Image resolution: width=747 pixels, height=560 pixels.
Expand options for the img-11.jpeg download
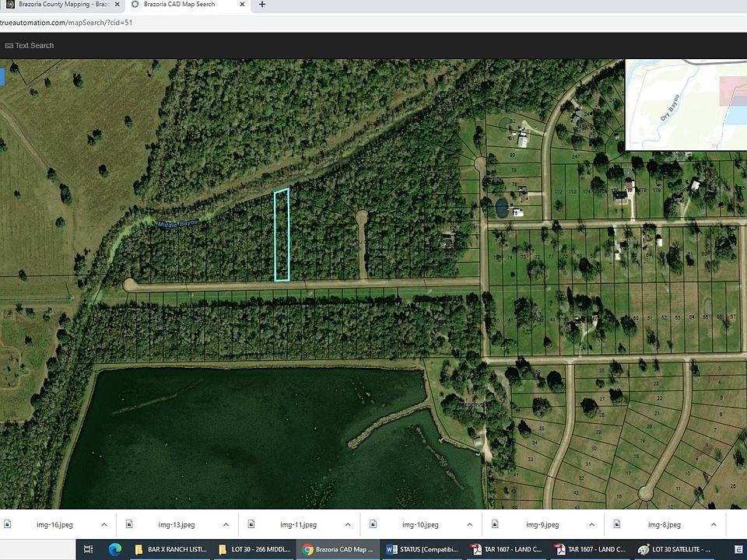click(347, 524)
